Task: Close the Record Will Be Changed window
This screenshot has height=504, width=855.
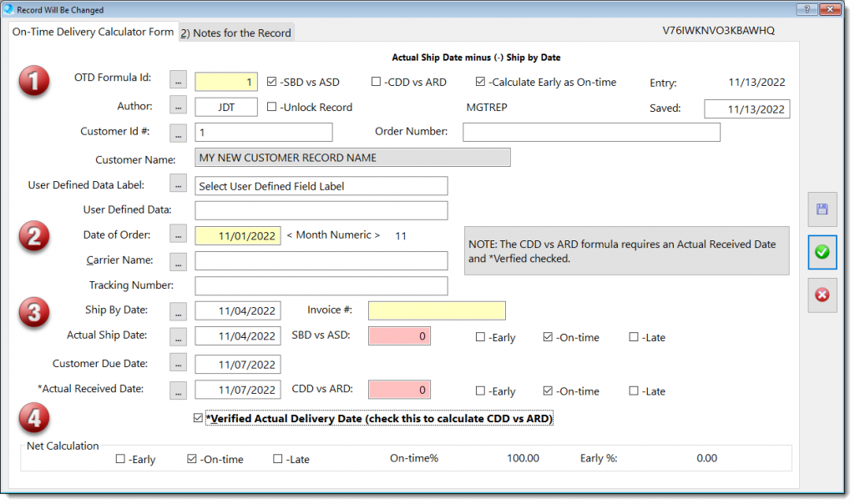Action: point(830,9)
